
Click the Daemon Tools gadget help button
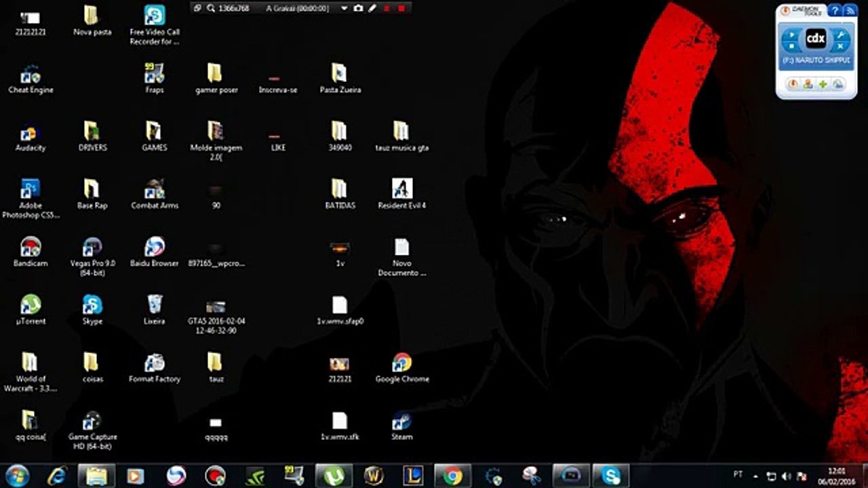(835, 10)
